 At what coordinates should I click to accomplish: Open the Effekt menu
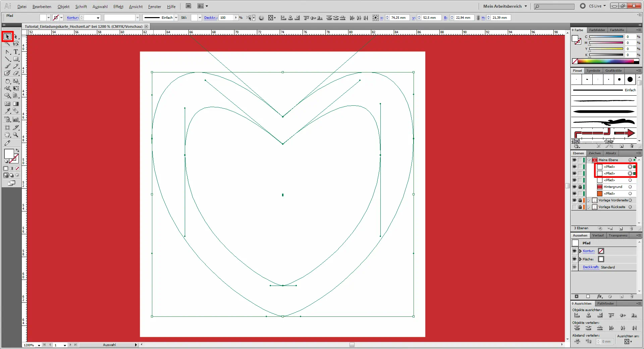(x=118, y=6)
